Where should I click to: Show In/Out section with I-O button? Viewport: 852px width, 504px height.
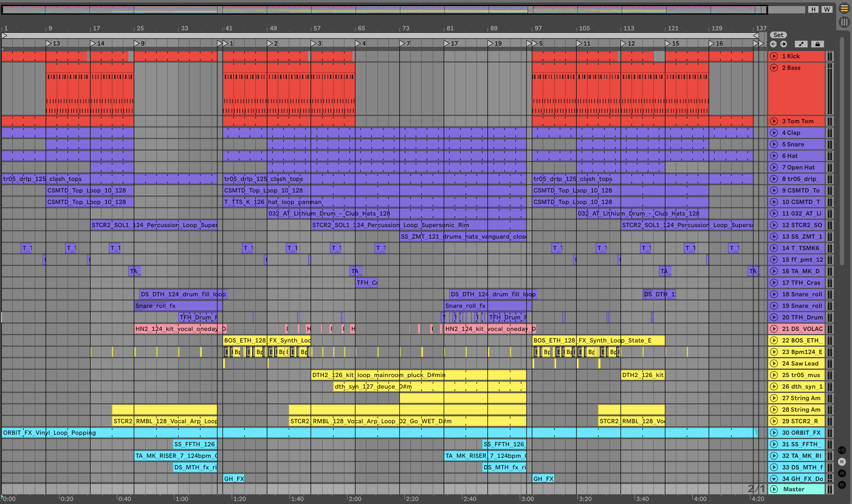coord(842,450)
